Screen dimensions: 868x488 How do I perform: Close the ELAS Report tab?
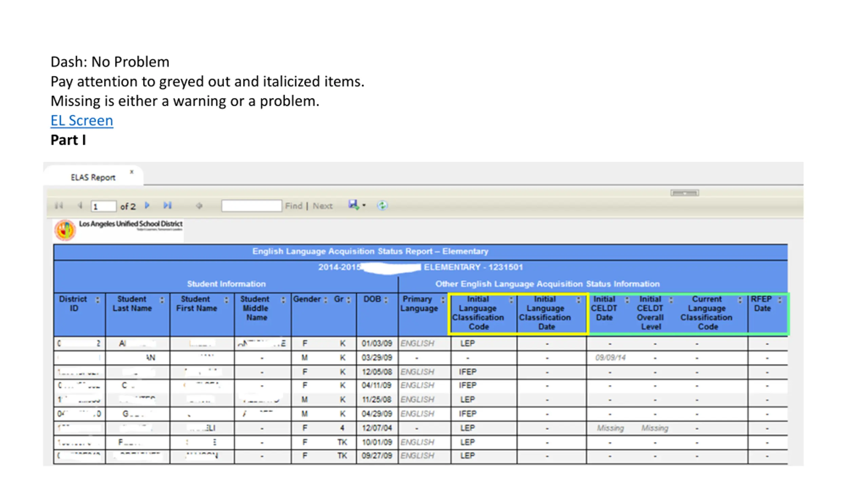(x=132, y=172)
